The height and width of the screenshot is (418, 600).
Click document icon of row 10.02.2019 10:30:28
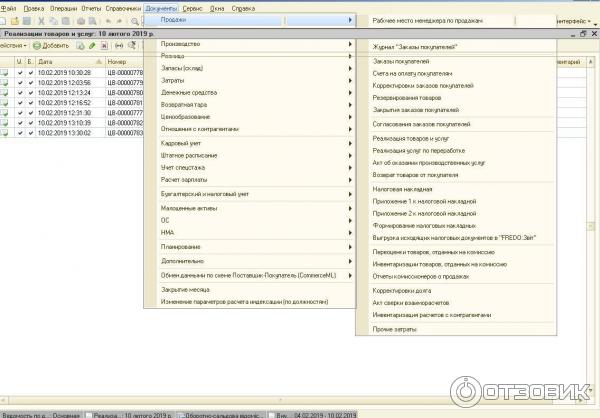pyautogui.click(x=4, y=72)
